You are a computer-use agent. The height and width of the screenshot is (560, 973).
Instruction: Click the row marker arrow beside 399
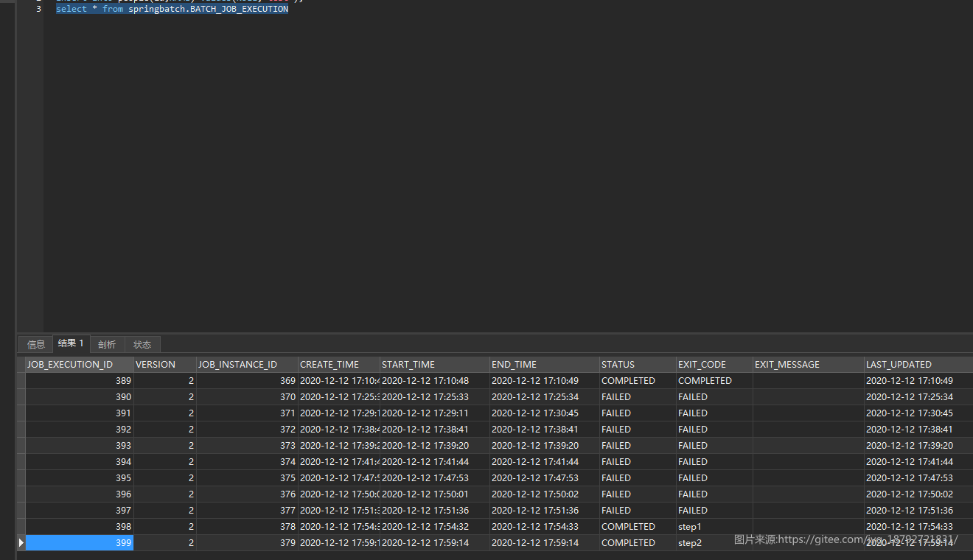(21, 543)
